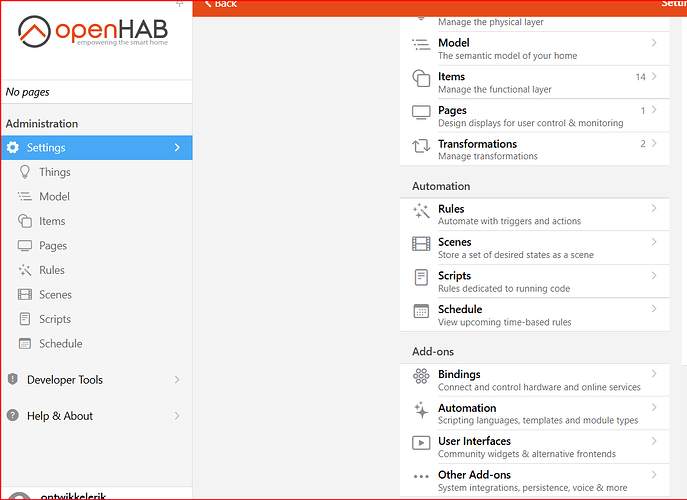Click the Rules magic wand icon in Automation
The width and height of the screenshot is (687, 500).
pos(421,211)
